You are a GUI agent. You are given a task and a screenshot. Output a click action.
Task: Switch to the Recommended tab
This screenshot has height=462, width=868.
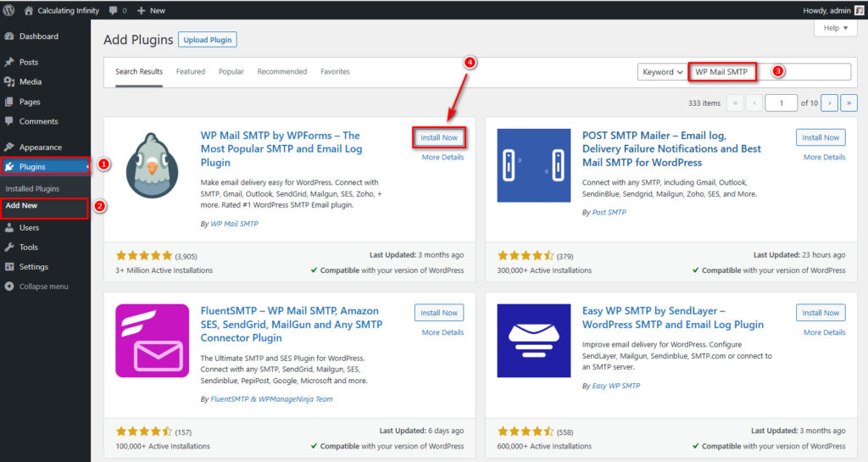[282, 72]
